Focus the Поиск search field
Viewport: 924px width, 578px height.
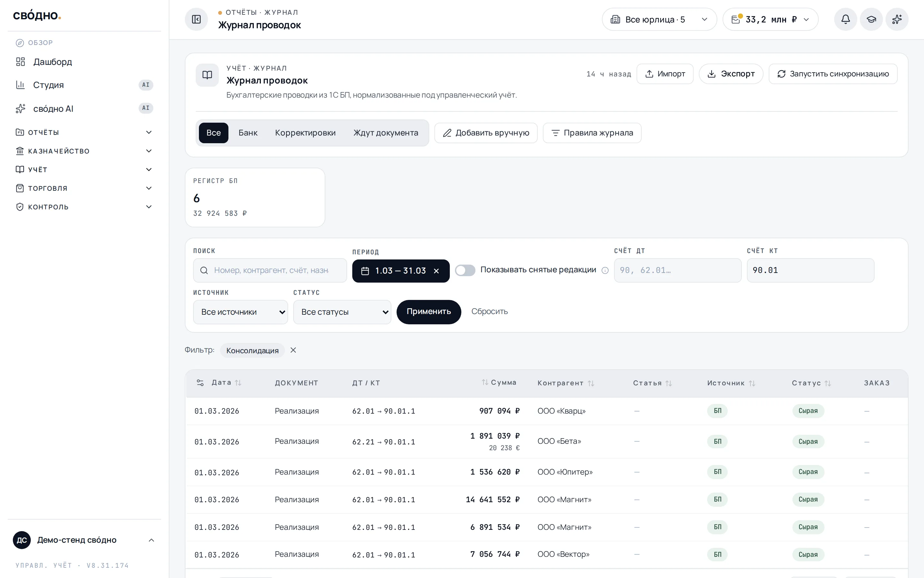[x=270, y=270]
